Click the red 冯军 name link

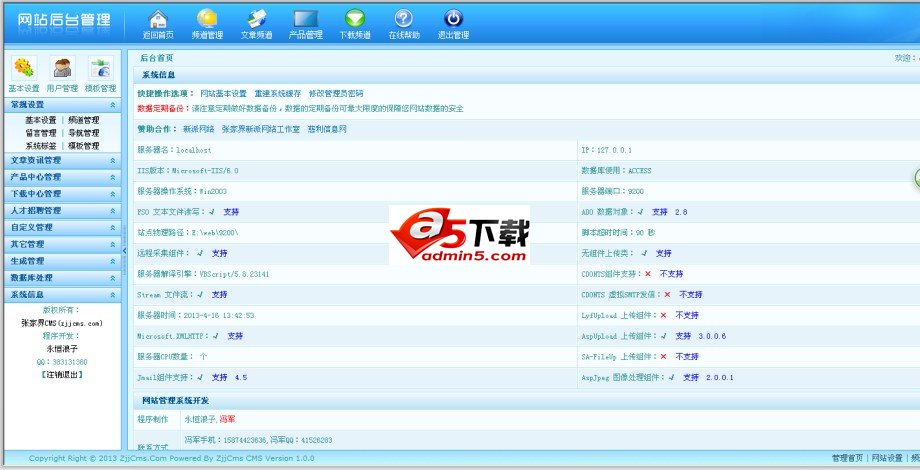tap(228, 420)
